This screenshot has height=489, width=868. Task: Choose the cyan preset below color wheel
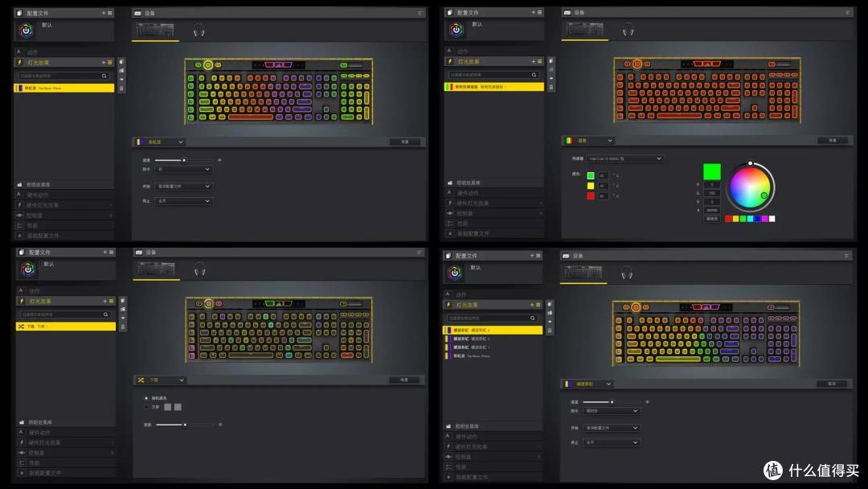pos(750,219)
